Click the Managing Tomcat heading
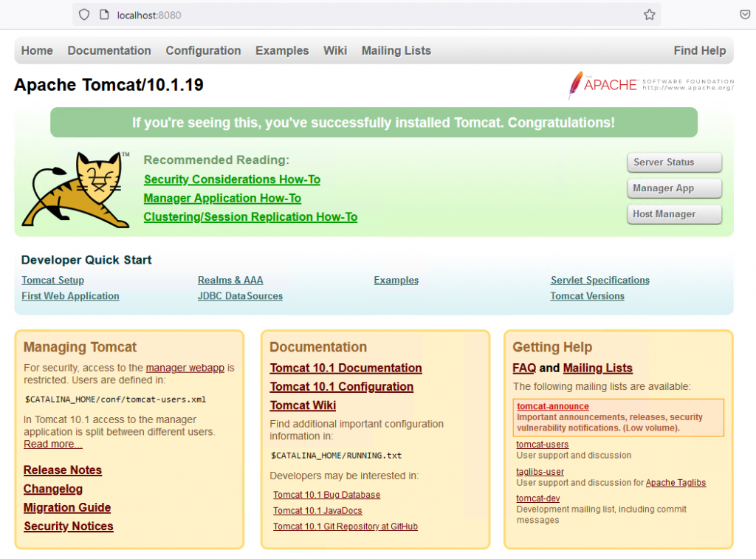 tap(80, 347)
